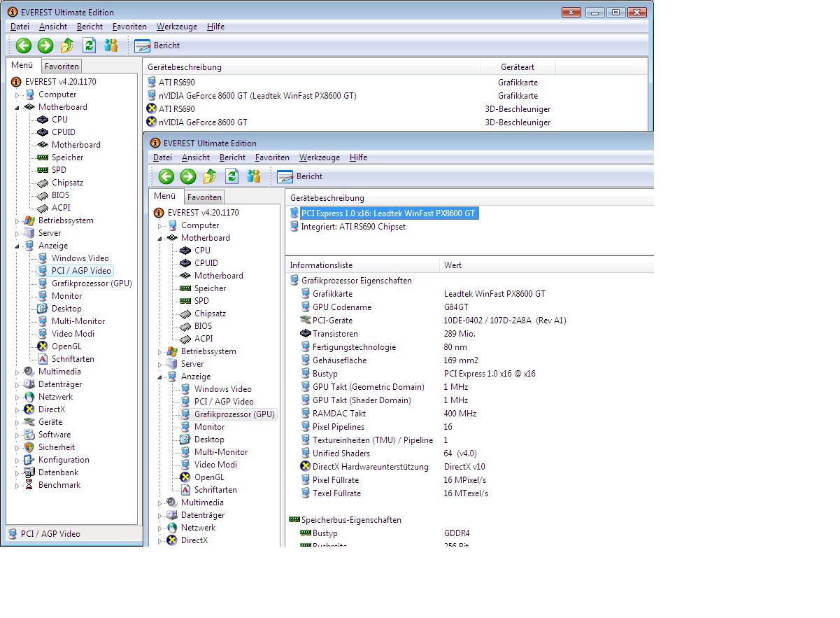840x618 pixels.
Task: Switch to the Favoriten tab in the back window
Action: click(62, 66)
